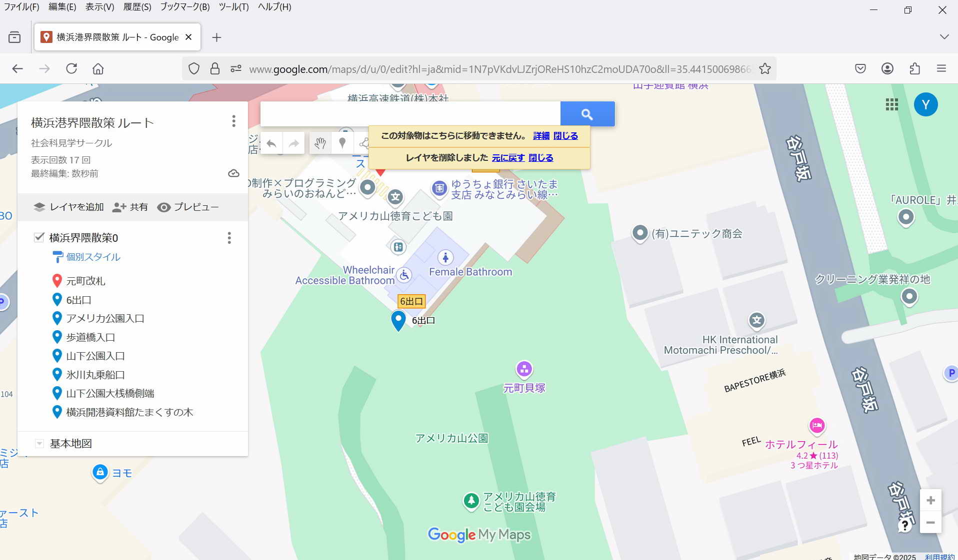This screenshot has height=560, width=958.
Task: Select 氷川丸乗船口 in the layer list
Action: pyautogui.click(x=95, y=375)
